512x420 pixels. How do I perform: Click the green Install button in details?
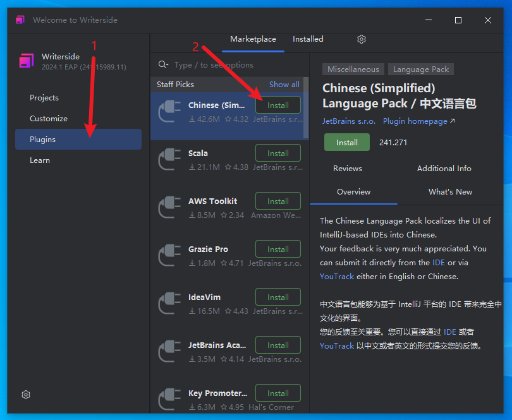point(346,143)
